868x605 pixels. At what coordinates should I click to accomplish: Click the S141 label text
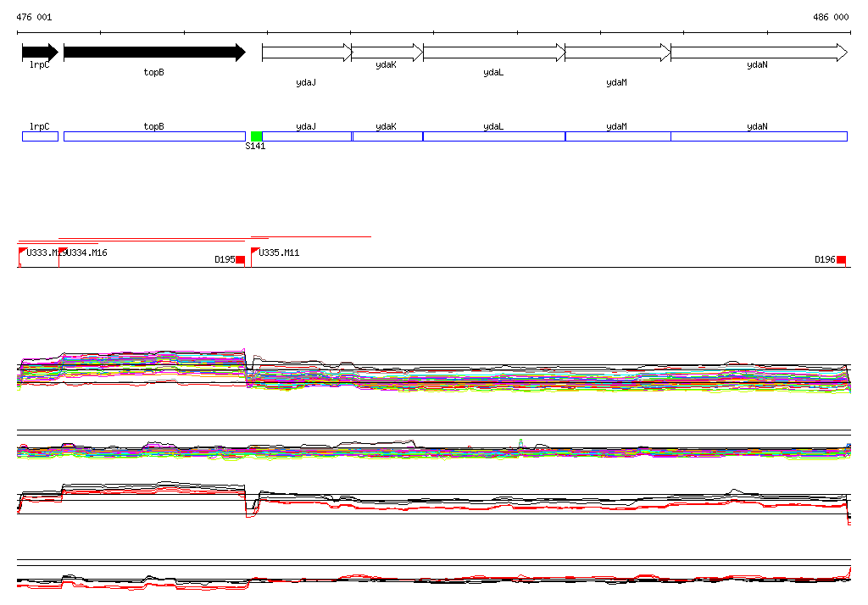255,146
